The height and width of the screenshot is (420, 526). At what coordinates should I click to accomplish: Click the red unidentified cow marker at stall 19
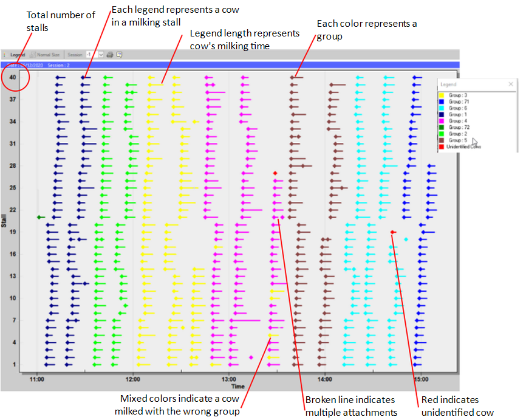click(393, 232)
